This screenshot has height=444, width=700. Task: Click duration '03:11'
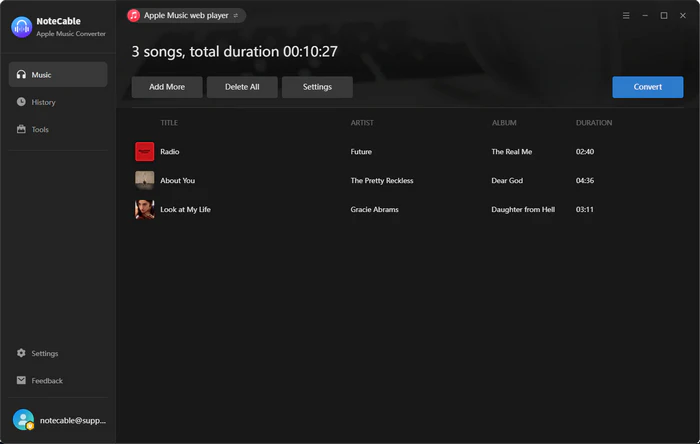(585, 209)
